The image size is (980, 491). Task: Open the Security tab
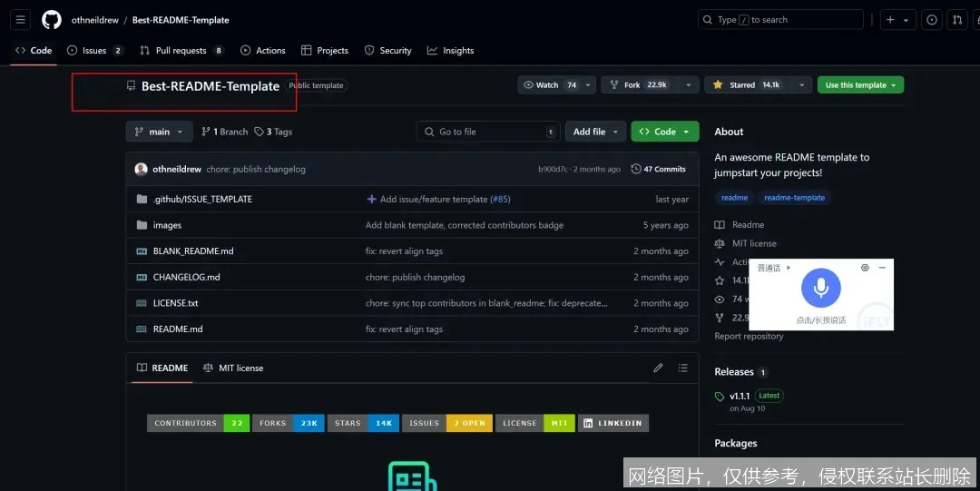388,51
